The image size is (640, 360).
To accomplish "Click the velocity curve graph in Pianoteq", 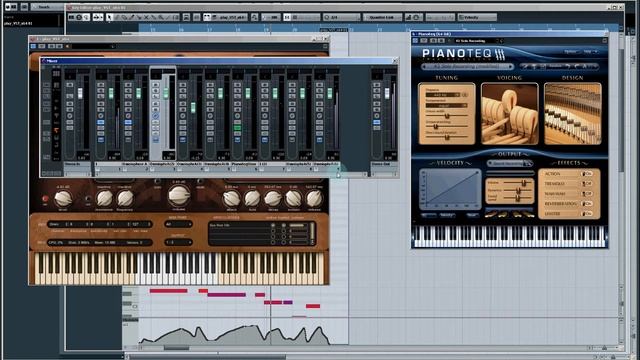I will point(451,190).
